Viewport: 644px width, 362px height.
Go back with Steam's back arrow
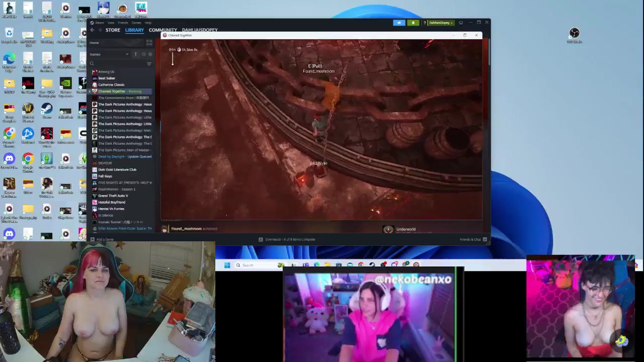click(x=92, y=30)
